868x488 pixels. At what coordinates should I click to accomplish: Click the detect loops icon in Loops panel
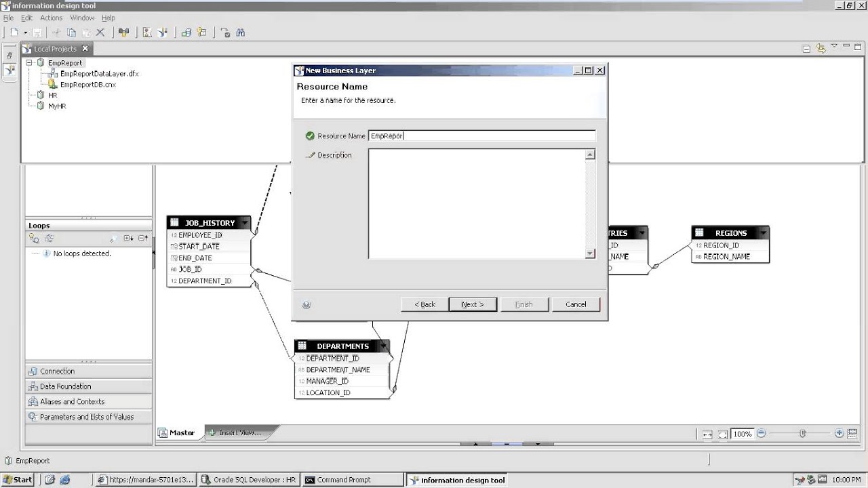[x=34, y=238]
